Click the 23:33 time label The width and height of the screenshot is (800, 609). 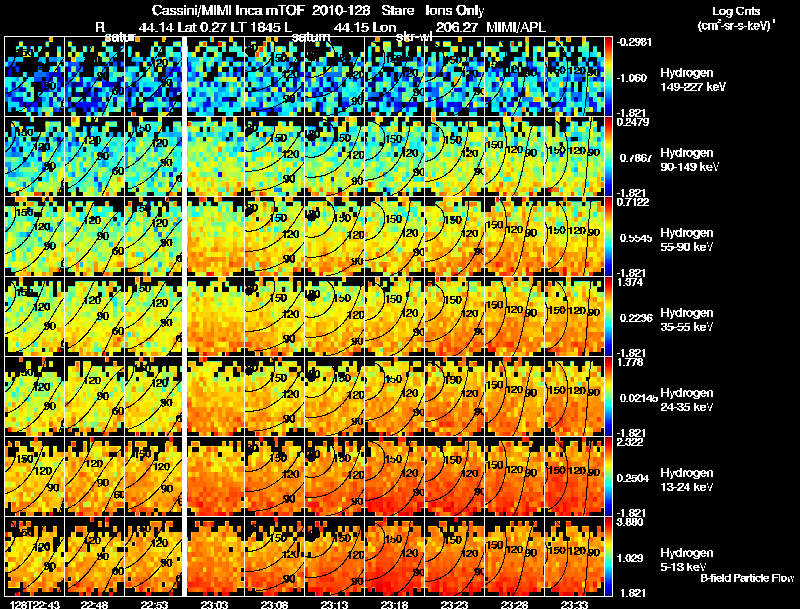click(x=574, y=604)
